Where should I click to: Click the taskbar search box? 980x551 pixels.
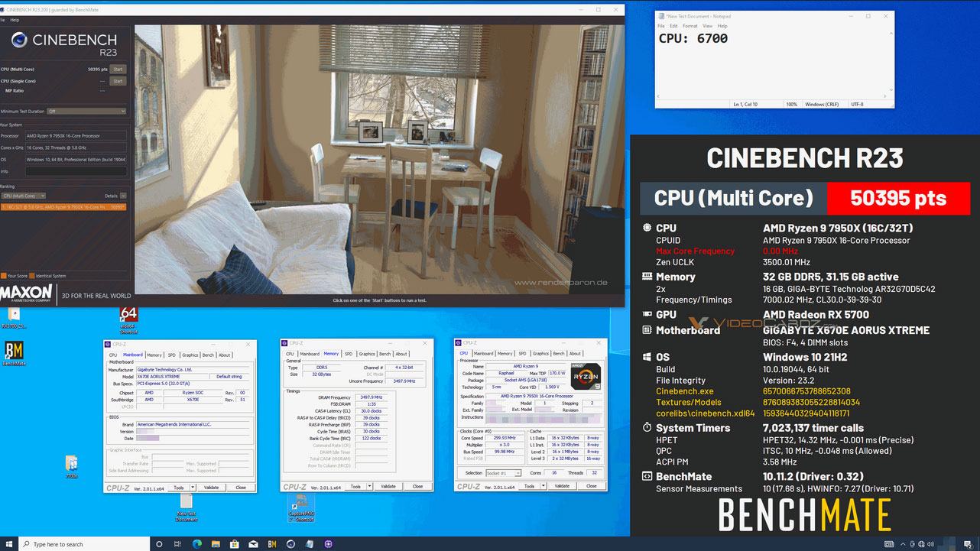coord(86,544)
